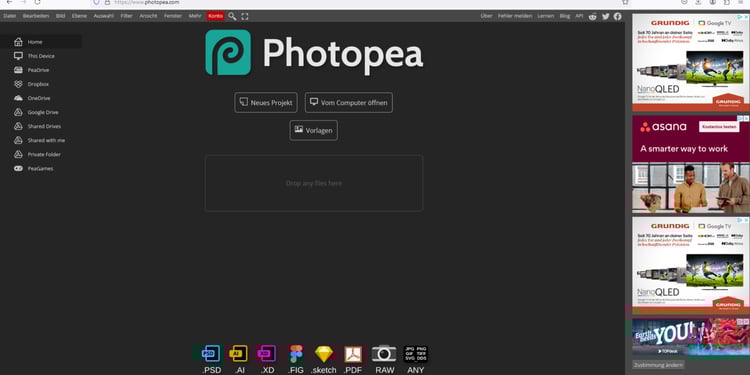Open Photopea's Twitter page icon
This screenshot has height=375, width=750.
coord(606,16)
